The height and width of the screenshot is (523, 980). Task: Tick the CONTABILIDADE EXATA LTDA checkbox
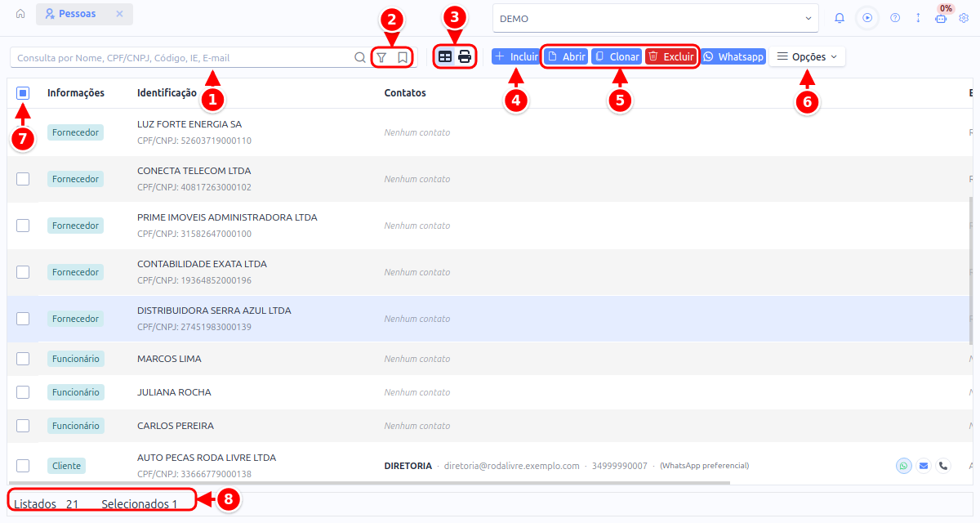click(23, 272)
